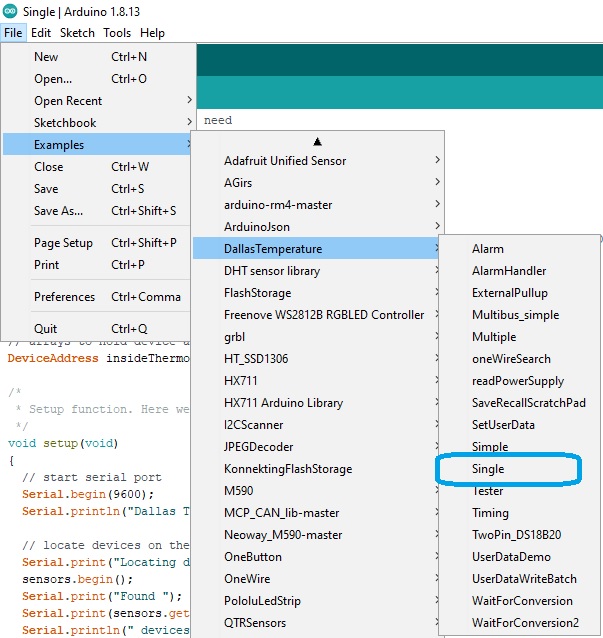Open Preferences from the File menu

64,297
